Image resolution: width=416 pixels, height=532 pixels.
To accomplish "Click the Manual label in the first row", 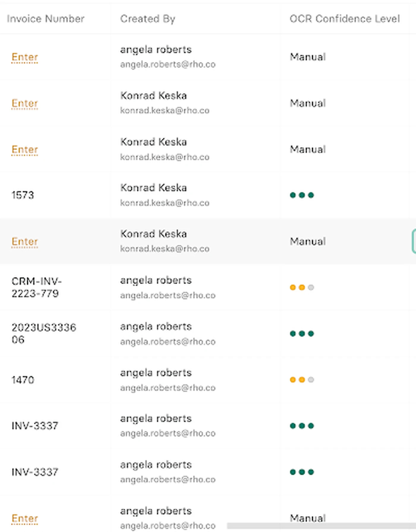I will [308, 57].
